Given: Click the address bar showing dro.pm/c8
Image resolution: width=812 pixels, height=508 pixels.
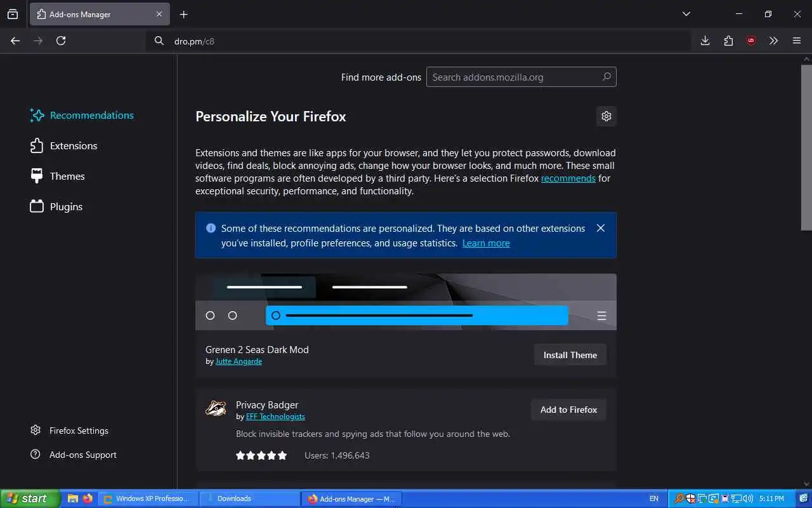Looking at the screenshot, I should 419,41.
